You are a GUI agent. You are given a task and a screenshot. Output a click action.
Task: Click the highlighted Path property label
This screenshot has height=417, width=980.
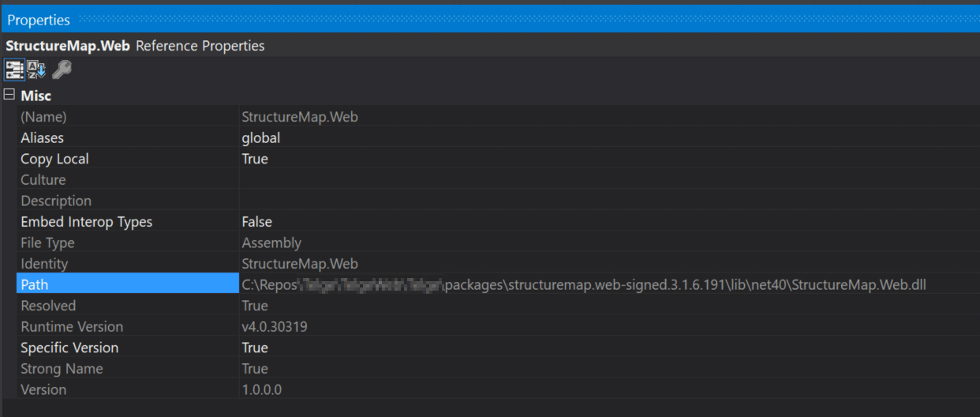[x=35, y=284]
